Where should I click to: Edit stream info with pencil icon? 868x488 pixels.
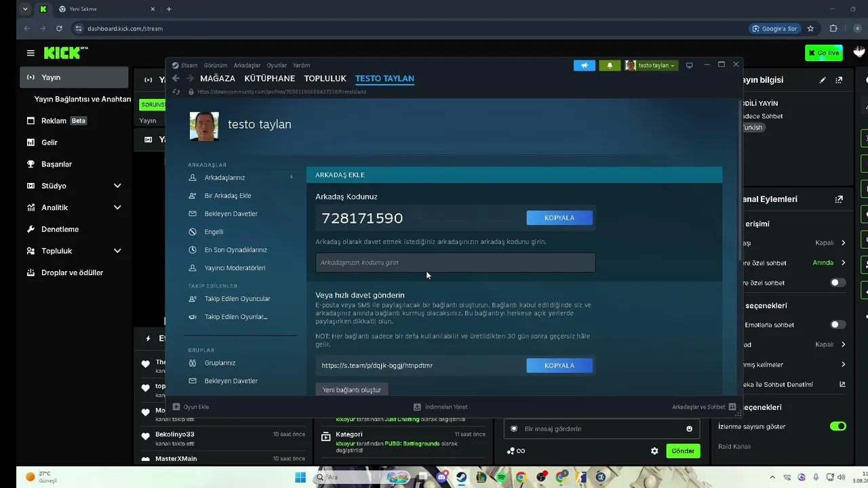(823, 80)
